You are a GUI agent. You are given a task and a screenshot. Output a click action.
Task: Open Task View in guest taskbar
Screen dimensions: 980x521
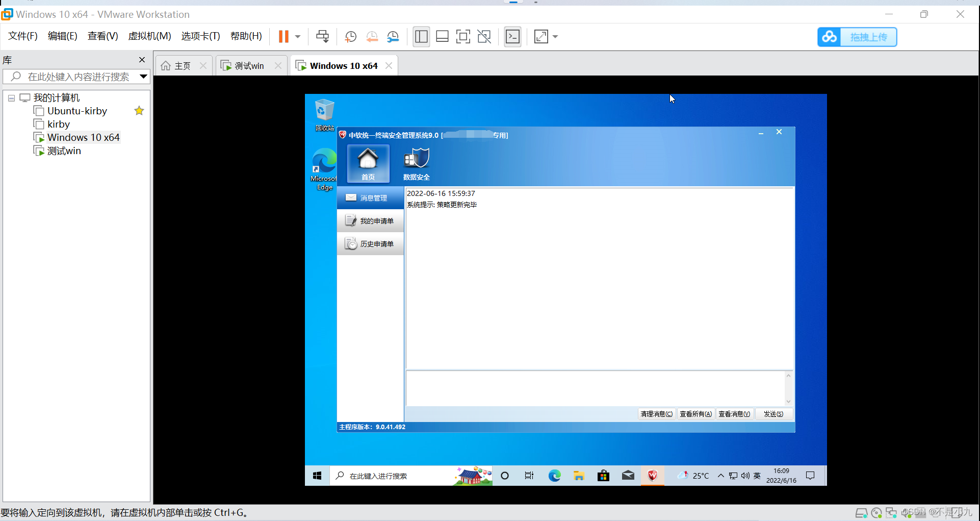529,476
